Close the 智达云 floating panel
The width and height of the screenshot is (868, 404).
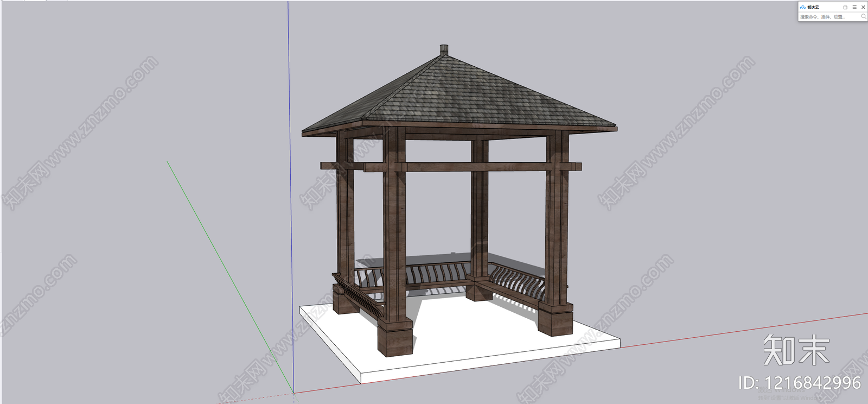point(863,7)
